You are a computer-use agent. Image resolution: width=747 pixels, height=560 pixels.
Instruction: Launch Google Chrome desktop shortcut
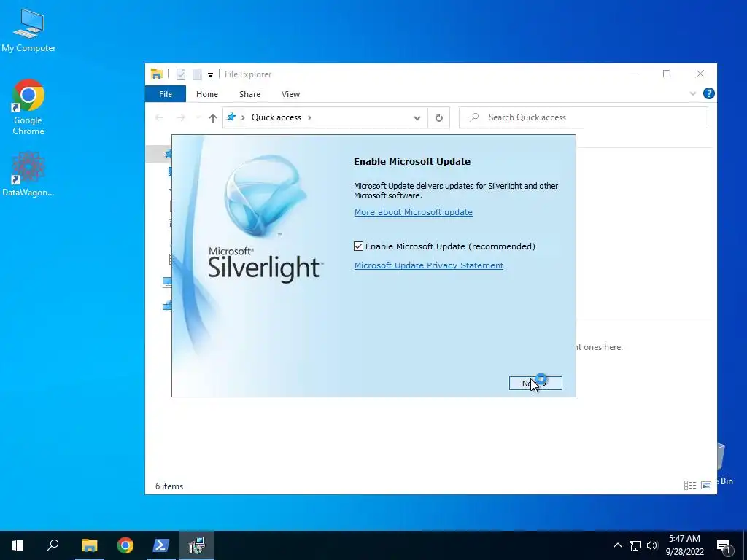[28, 107]
